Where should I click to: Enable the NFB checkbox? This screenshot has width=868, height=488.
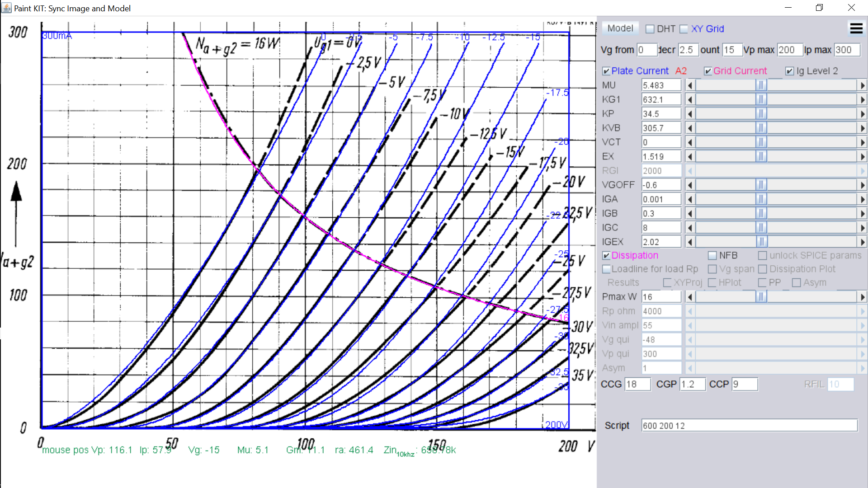712,255
